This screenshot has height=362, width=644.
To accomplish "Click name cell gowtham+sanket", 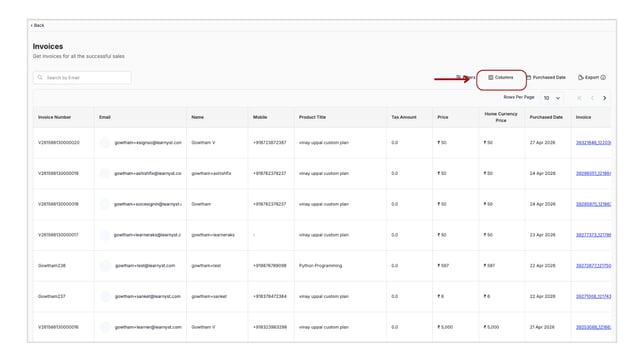I will click(209, 296).
